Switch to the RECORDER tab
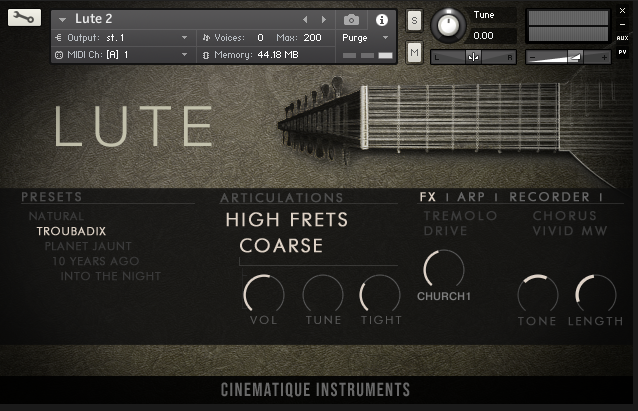This screenshot has width=638, height=411. (550, 197)
